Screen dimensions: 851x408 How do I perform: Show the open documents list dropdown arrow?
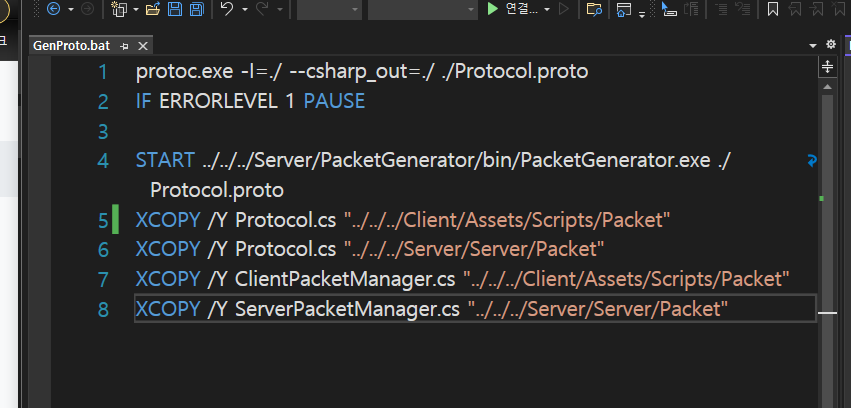[x=812, y=45]
